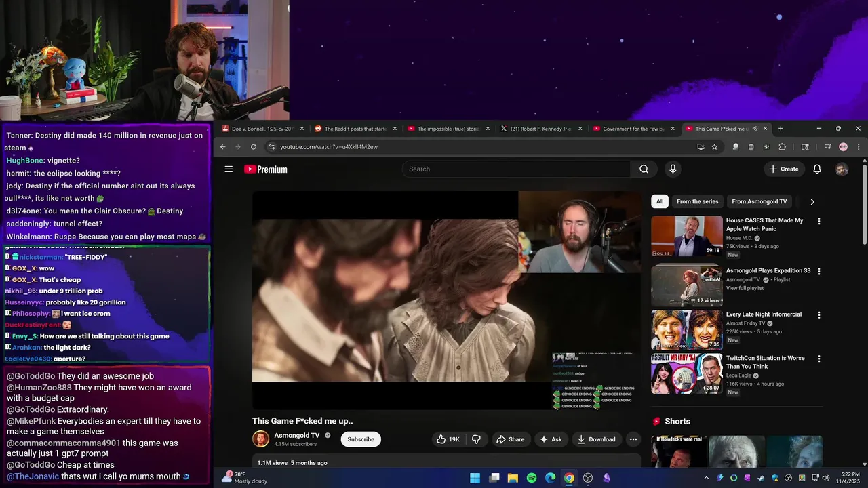The height and width of the screenshot is (488, 868).
Task: Open options for House CASES video suggestion
Action: [819, 221]
